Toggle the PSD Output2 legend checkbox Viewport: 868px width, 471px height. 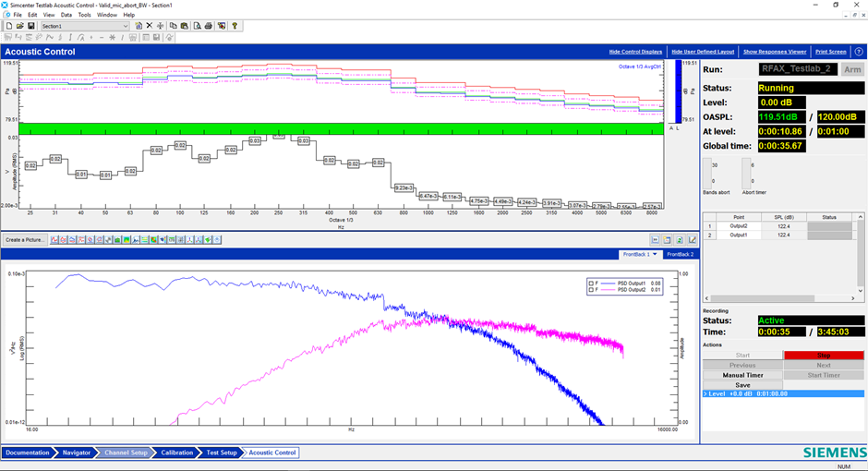point(591,289)
